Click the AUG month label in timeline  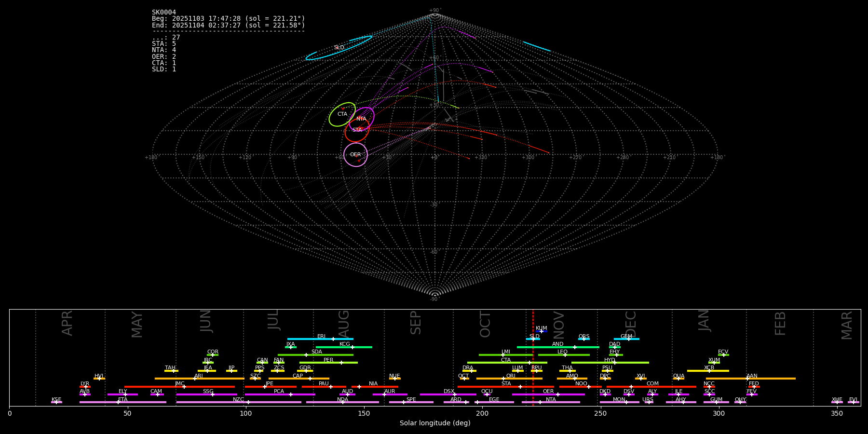pyautogui.click(x=344, y=324)
